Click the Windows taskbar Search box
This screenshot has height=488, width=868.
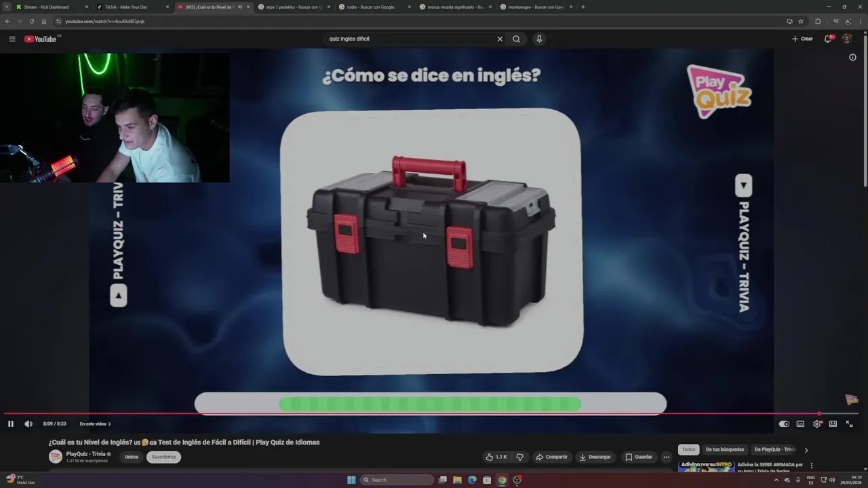pos(397,480)
